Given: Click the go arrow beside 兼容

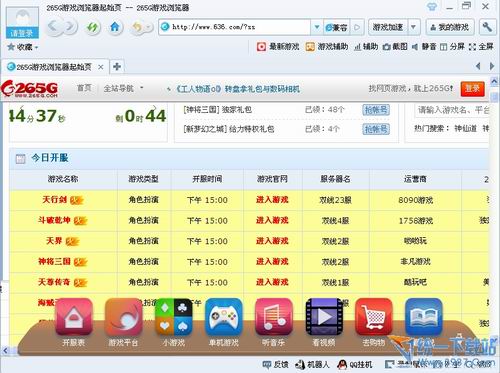Looking at the screenshot, I should click(x=357, y=27).
